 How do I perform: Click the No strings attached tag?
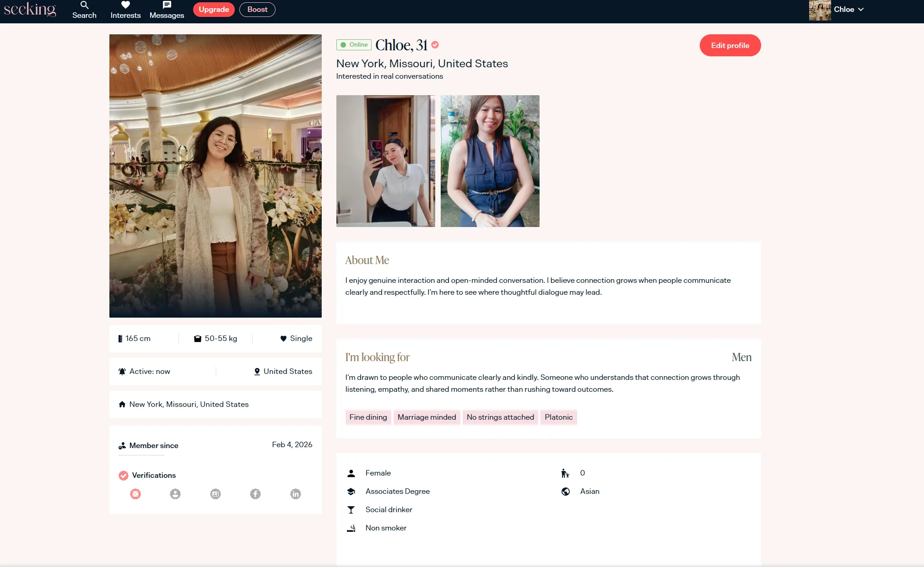[x=500, y=417]
